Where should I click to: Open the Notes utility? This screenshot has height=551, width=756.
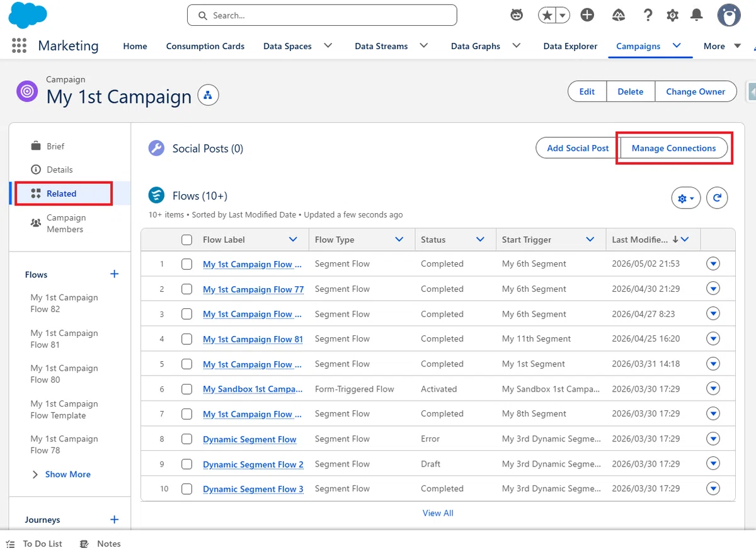pyautogui.click(x=100, y=543)
